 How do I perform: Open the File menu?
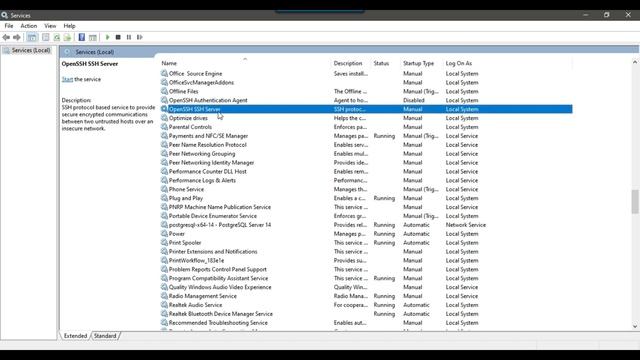click(x=9, y=26)
